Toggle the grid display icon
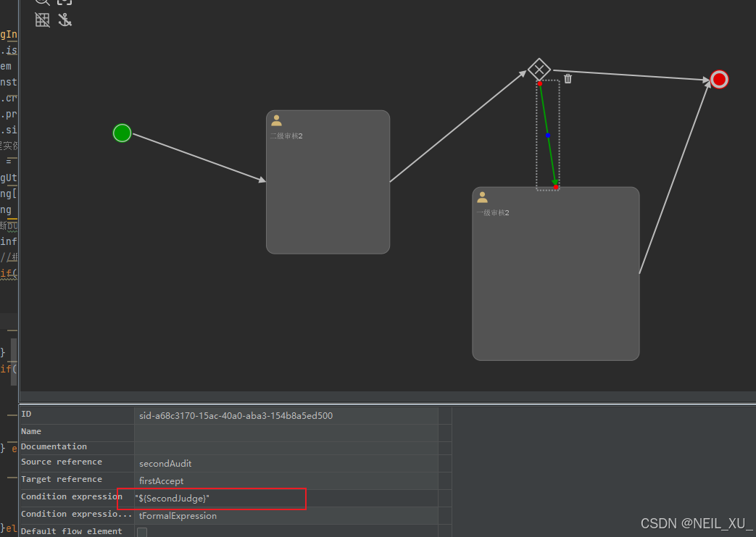The width and height of the screenshot is (756, 537). pyautogui.click(x=43, y=20)
